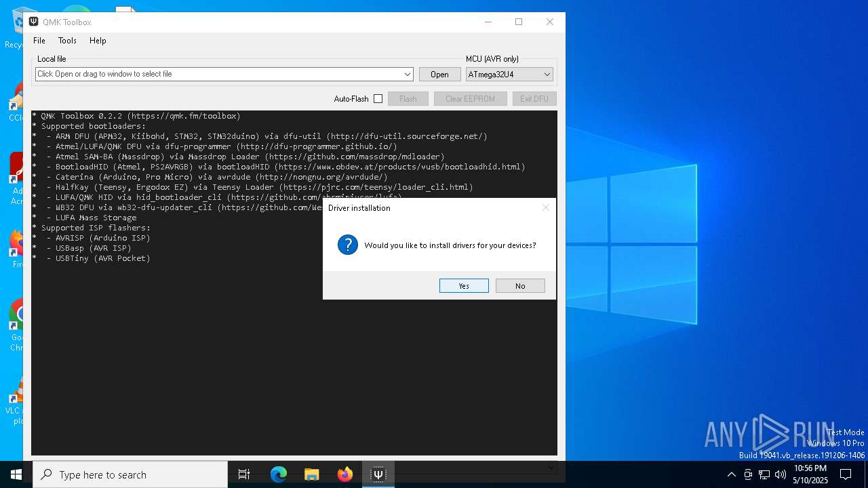The height and width of the screenshot is (488, 868).
Task: Open the Windows Start menu
Action: pos(16,474)
